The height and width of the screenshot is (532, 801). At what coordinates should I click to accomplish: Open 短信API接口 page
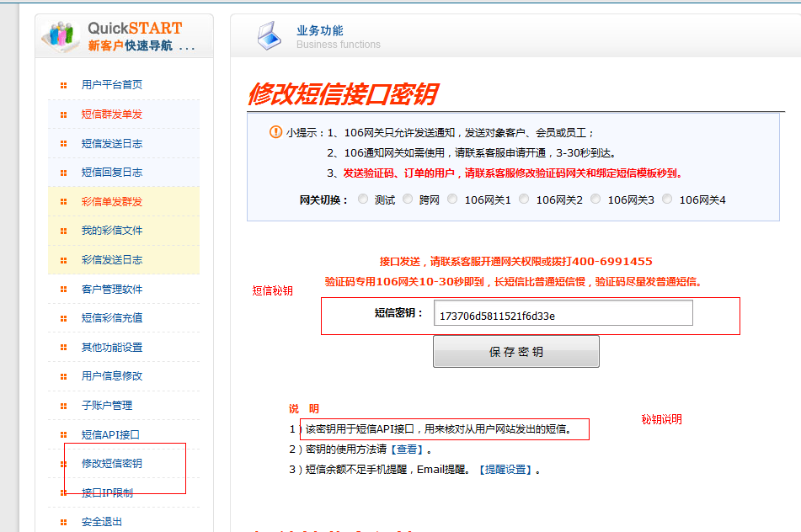click(110, 435)
